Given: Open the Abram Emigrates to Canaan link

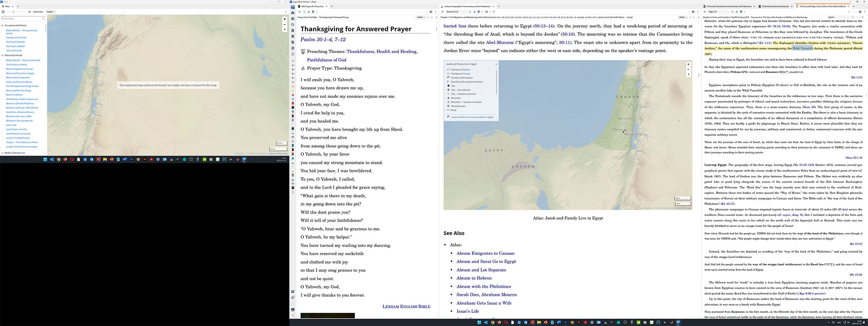Looking at the screenshot, I should (x=485, y=253).
